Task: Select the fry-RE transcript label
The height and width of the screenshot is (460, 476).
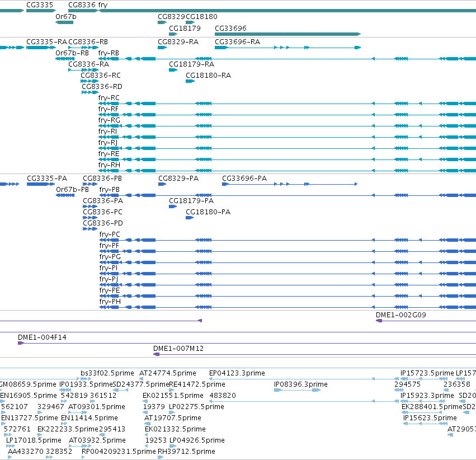Action: 109,154
